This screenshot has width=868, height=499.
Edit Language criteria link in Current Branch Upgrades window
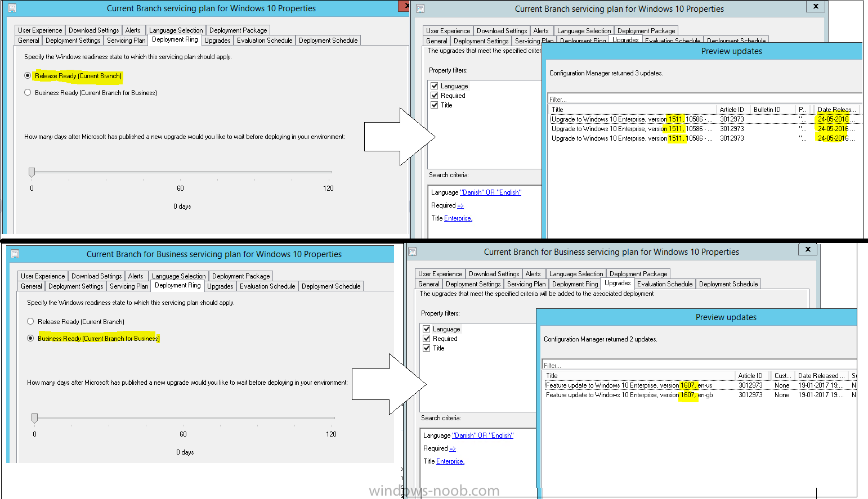click(491, 192)
